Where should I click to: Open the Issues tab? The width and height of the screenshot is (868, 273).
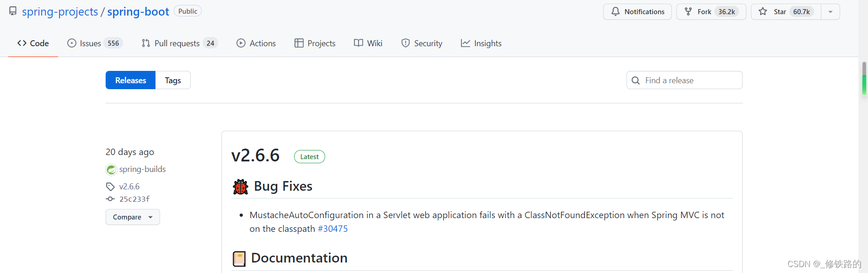95,43
